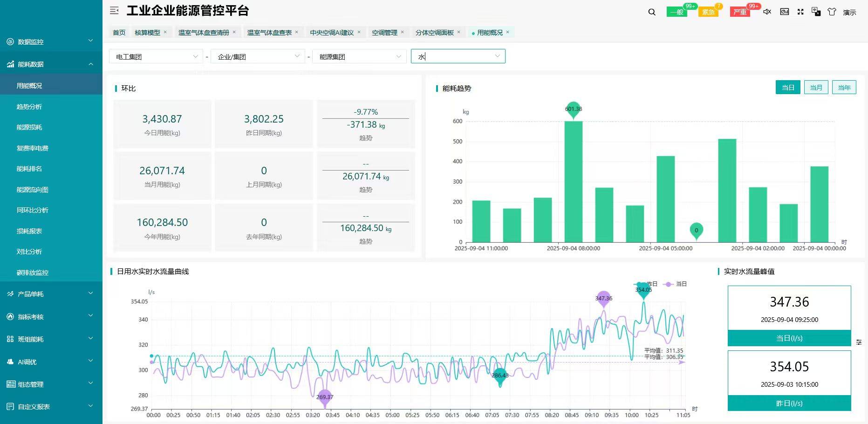Click the 演示 link in the top bar
Viewport: 868px width, 424px height.
(x=849, y=12)
